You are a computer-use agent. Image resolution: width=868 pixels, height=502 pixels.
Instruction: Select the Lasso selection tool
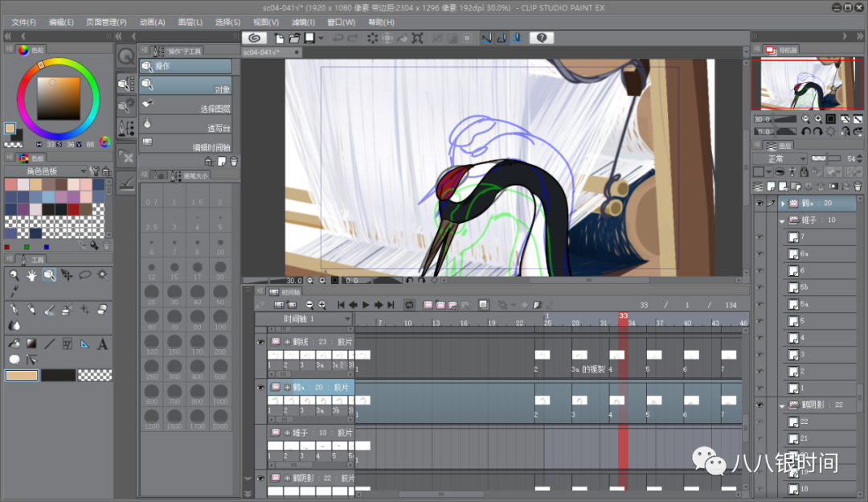[84, 275]
